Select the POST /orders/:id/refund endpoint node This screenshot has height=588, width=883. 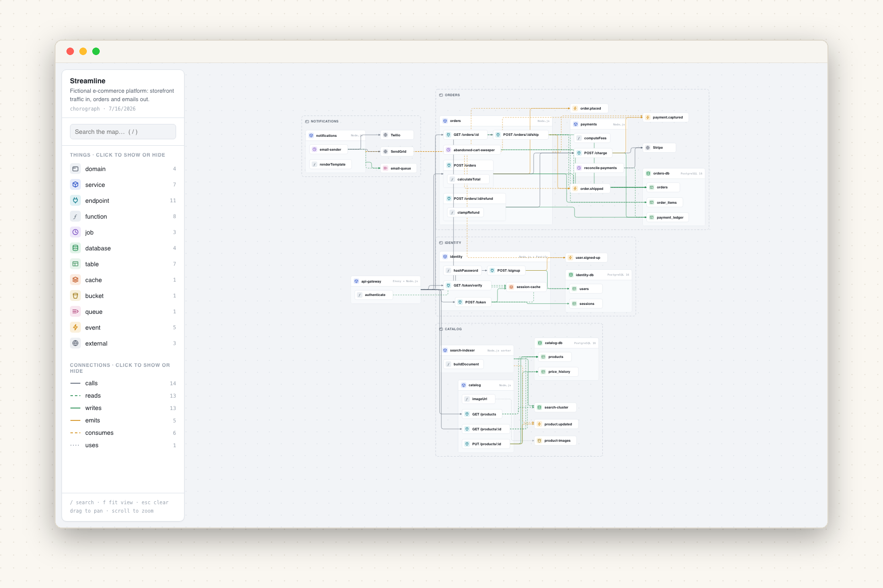pyautogui.click(x=474, y=199)
